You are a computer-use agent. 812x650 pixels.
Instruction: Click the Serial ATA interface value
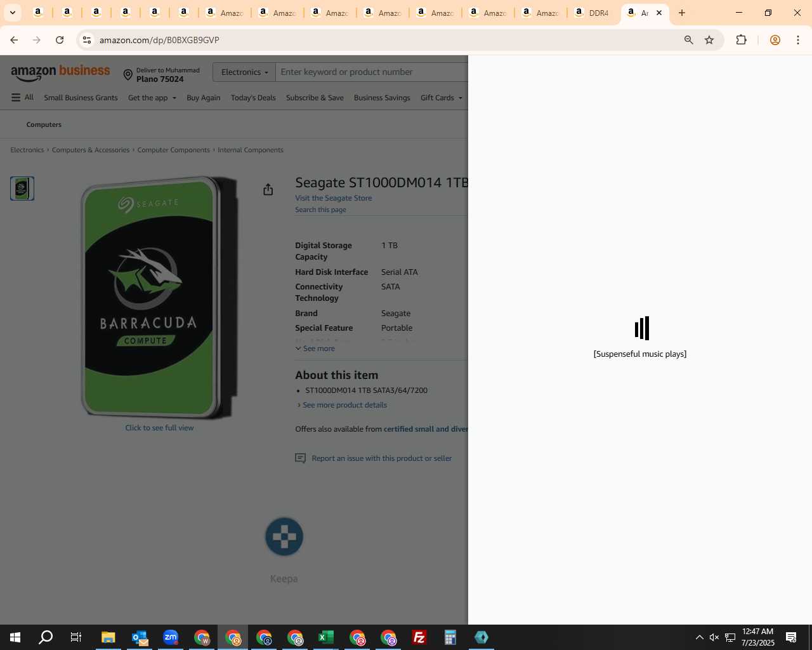tap(400, 272)
